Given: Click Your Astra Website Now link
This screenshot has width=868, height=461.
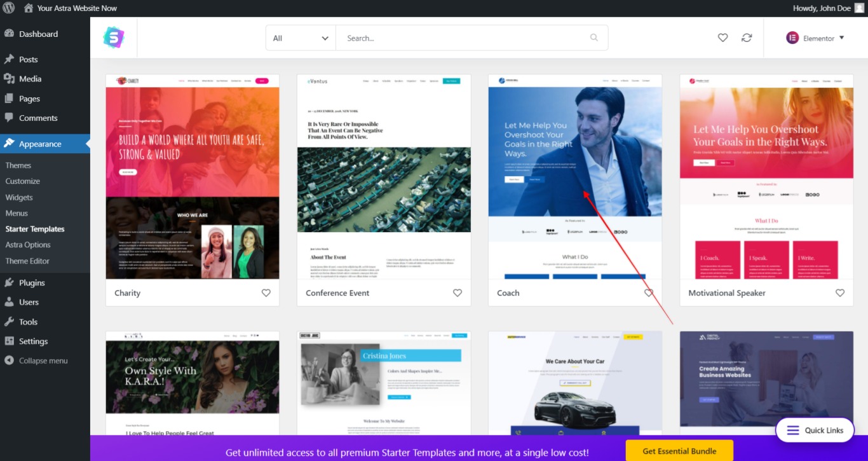Looking at the screenshot, I should pyautogui.click(x=78, y=8).
